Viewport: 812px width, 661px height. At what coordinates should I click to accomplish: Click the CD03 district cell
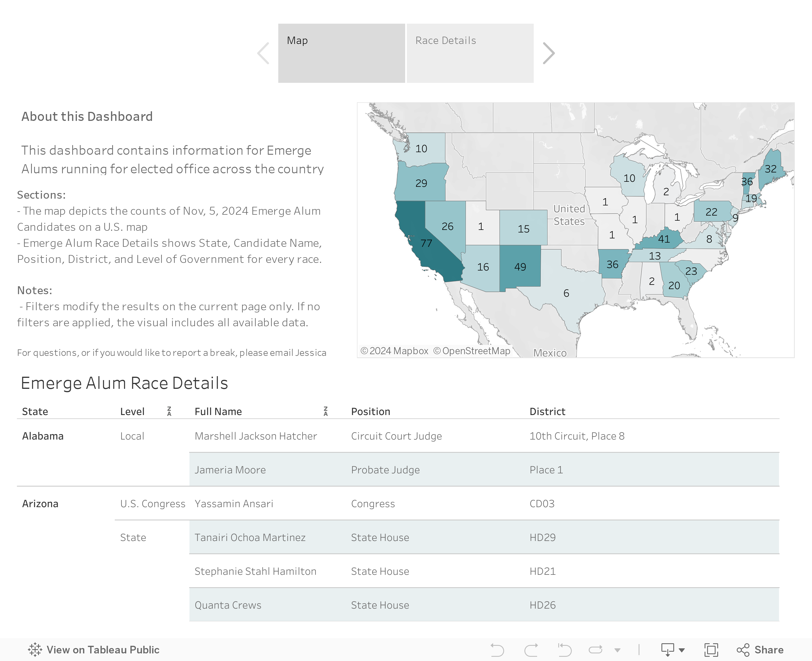point(542,503)
